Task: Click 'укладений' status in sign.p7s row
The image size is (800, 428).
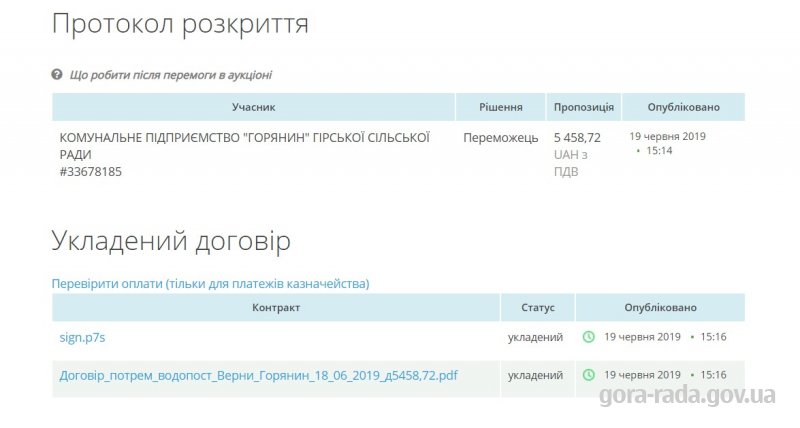Action: 535,337
